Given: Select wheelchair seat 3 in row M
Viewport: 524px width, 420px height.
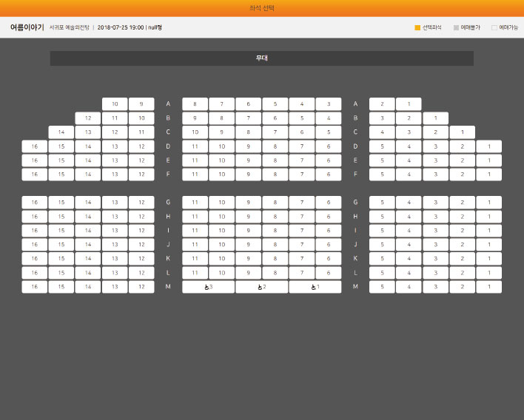Looking at the screenshot, I should [x=209, y=287].
